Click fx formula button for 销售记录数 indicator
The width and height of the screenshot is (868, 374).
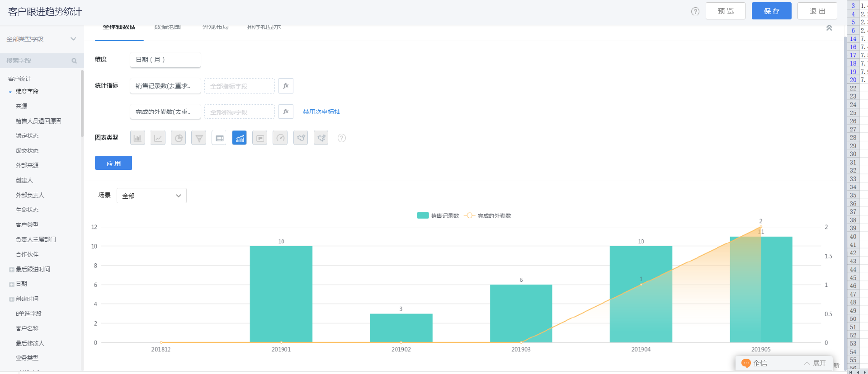pyautogui.click(x=286, y=86)
